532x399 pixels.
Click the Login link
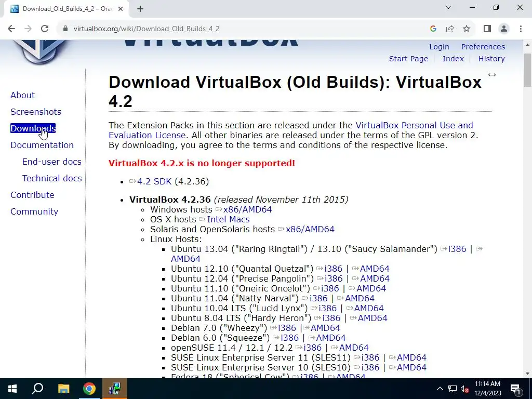(x=439, y=47)
